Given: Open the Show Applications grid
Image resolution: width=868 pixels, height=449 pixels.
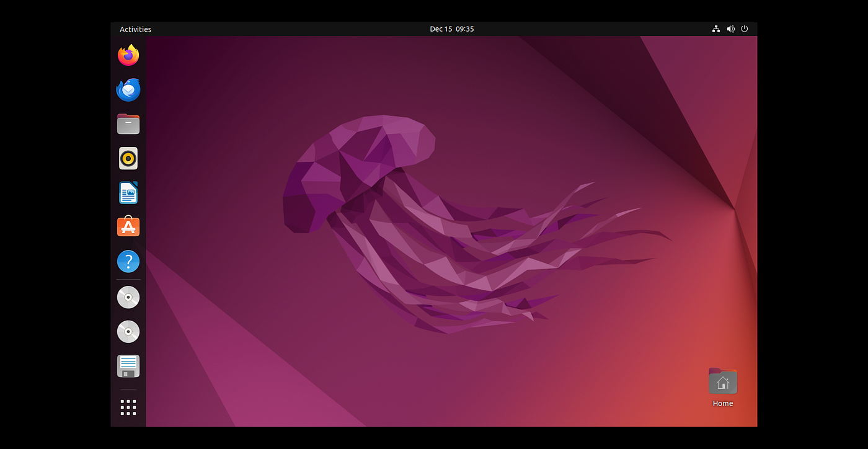Looking at the screenshot, I should 128,407.
